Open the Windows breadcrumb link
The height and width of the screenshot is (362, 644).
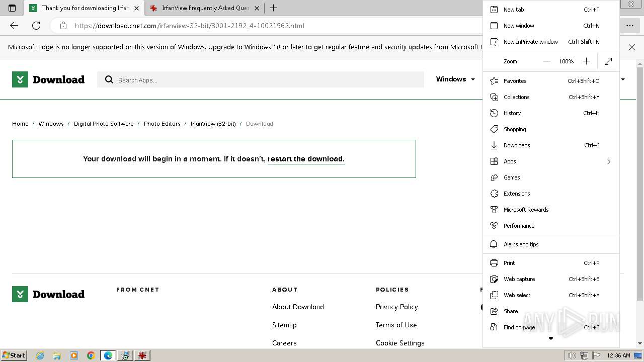click(51, 124)
